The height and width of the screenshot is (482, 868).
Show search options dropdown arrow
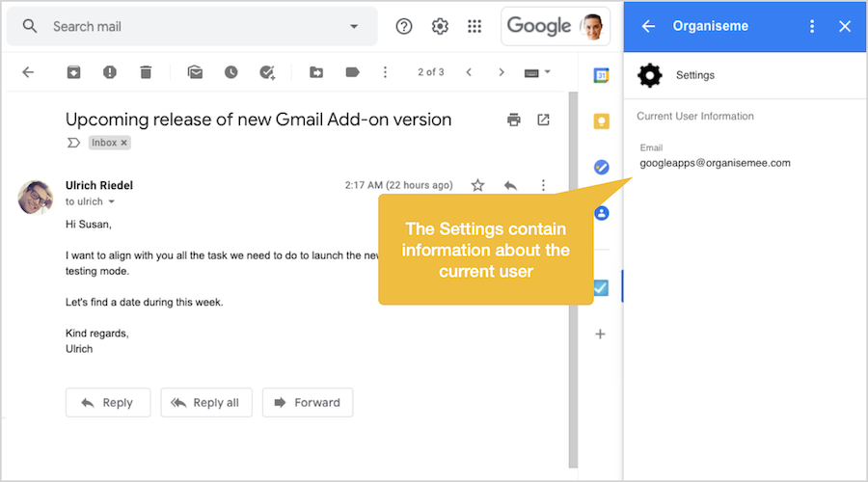[354, 26]
